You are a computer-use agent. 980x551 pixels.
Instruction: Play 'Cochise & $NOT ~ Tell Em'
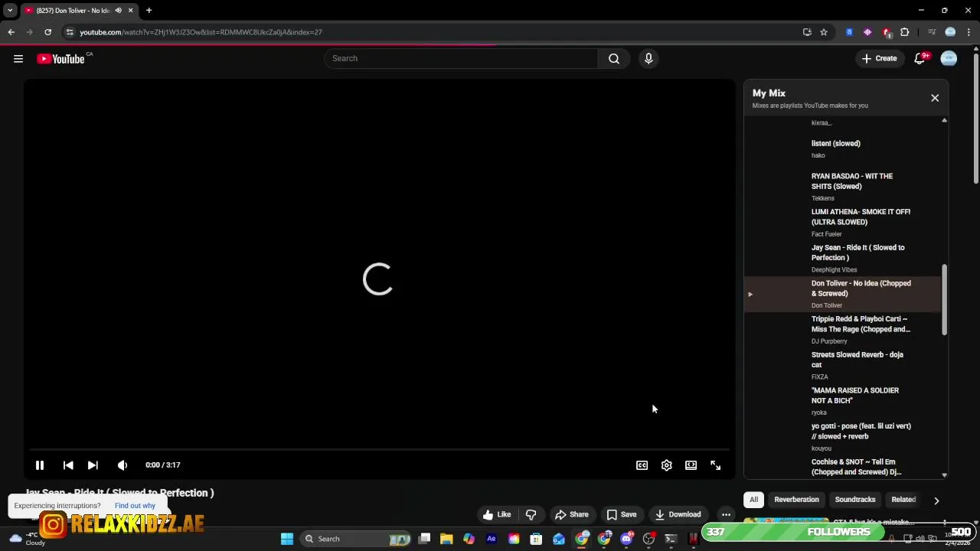pos(842,467)
